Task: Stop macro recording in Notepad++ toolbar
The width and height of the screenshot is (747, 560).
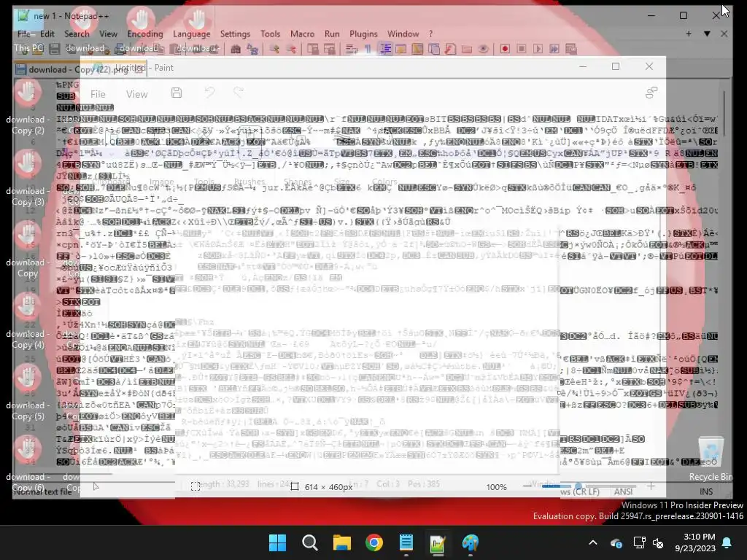Action: click(522, 49)
